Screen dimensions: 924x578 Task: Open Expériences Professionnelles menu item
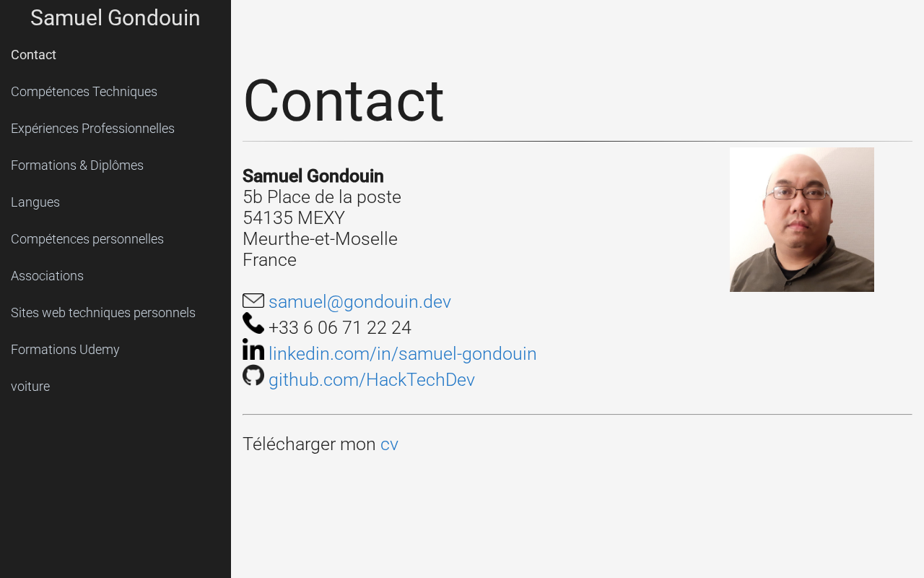point(92,129)
